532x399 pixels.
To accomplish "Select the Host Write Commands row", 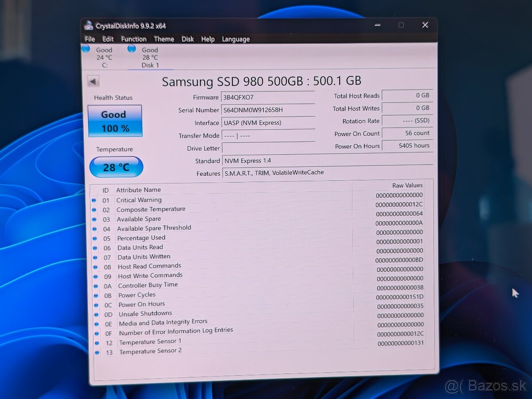I will coord(259,273).
